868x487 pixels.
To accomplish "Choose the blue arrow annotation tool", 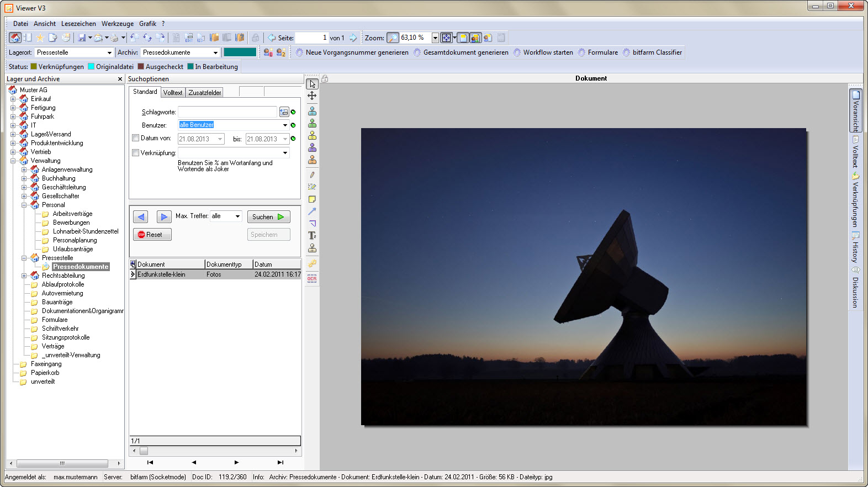I will (x=312, y=211).
